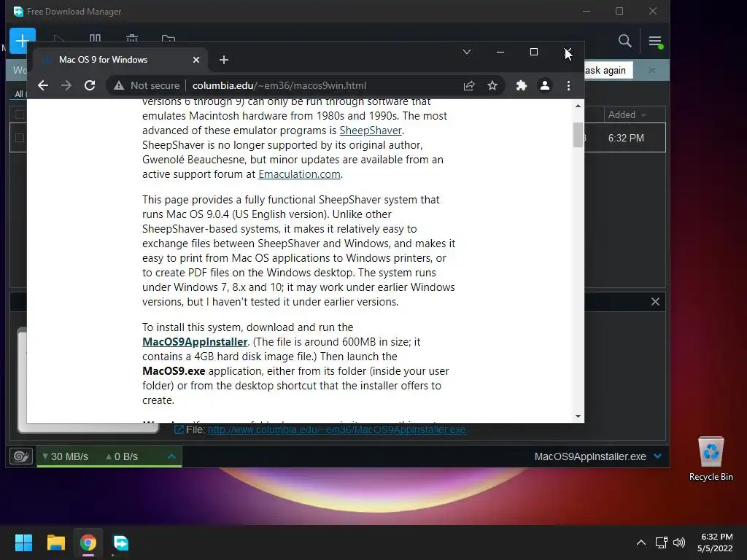Reload the Mac OS 9 page
The image size is (747, 560).
tap(90, 86)
